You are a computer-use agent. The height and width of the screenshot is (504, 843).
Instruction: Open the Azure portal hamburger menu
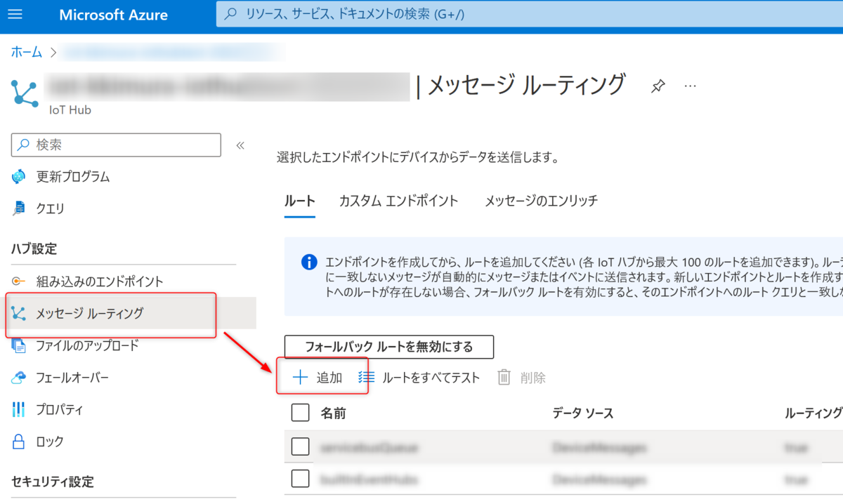(x=15, y=14)
